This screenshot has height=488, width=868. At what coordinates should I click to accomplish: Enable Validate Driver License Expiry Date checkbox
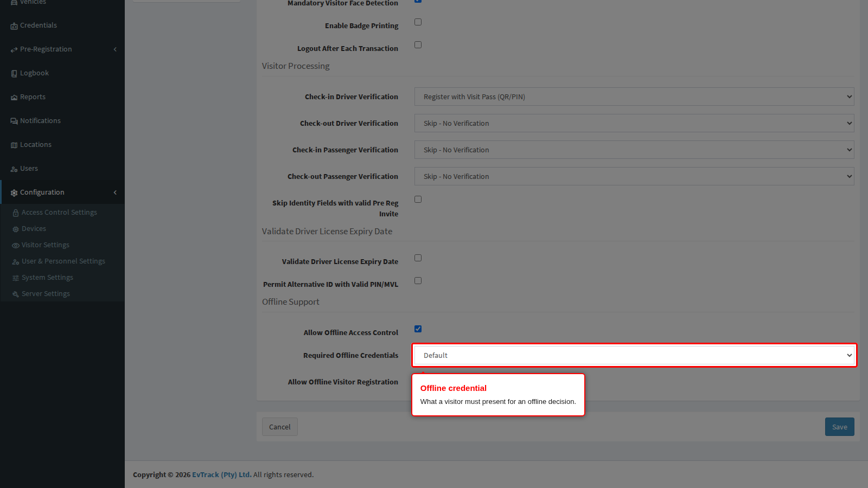click(418, 258)
